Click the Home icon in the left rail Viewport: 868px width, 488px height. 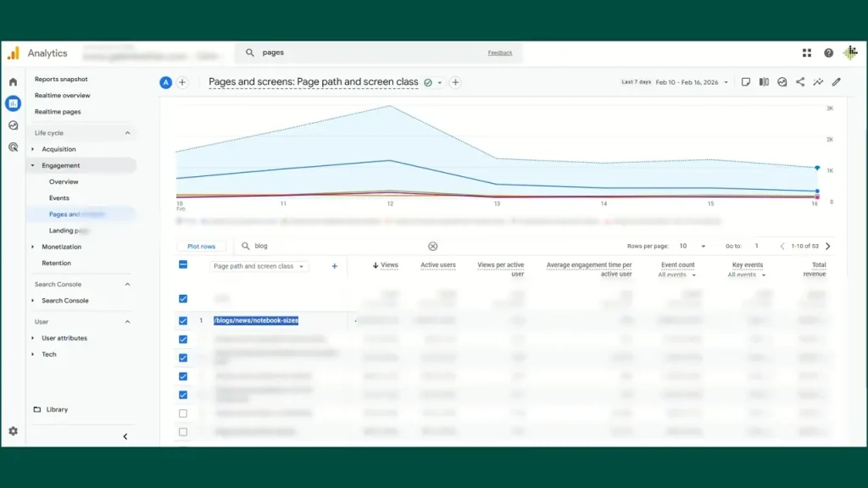(12, 82)
